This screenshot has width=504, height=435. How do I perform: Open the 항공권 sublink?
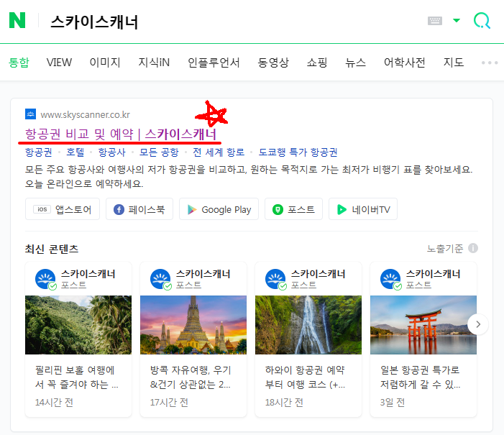coord(39,152)
